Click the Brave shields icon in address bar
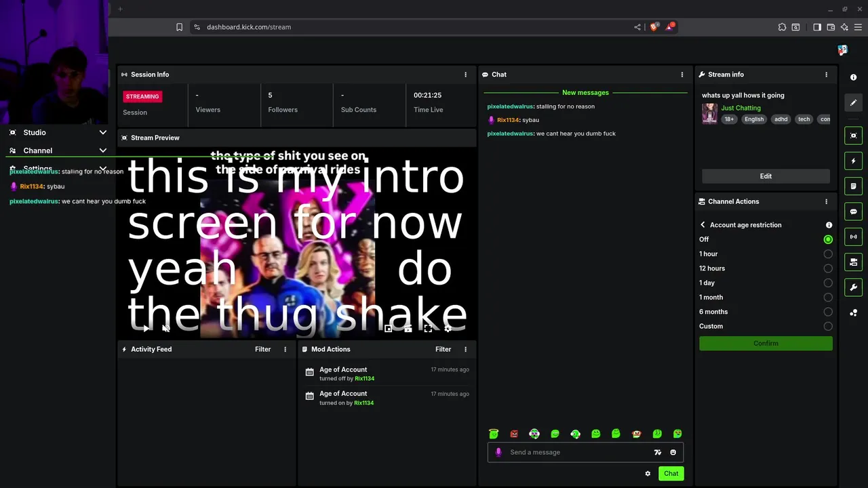Viewport: 868px width, 488px height. point(654,27)
